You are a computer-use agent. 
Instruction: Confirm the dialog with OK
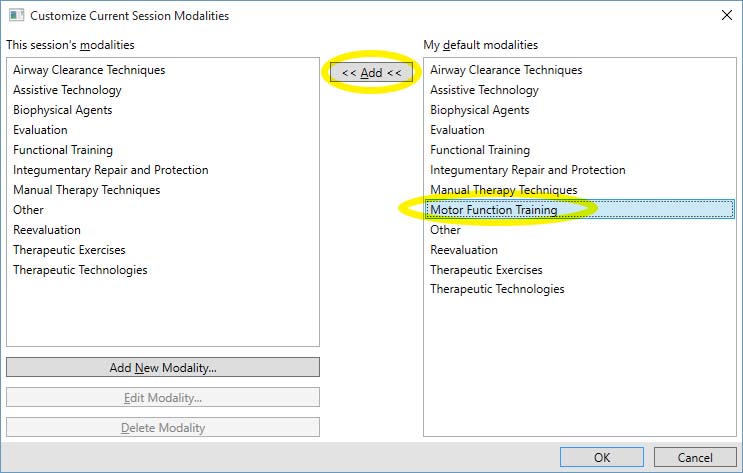[601, 457]
